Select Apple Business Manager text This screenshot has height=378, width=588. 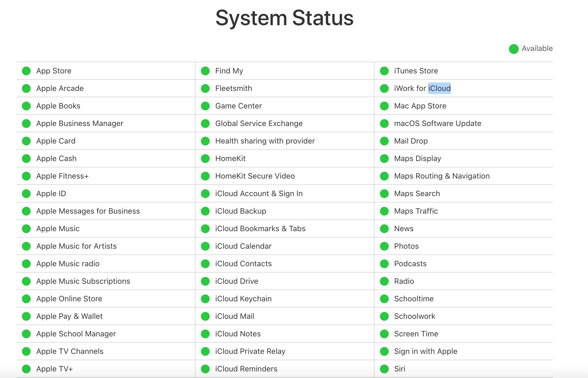(80, 124)
